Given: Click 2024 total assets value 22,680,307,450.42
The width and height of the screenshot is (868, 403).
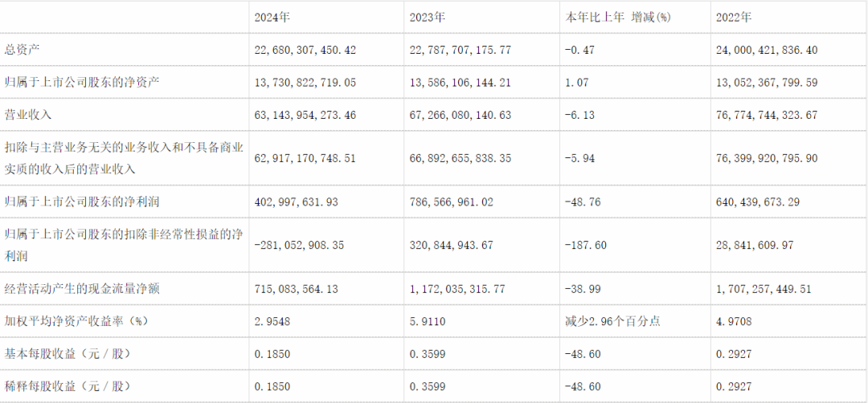Looking at the screenshot, I should (305, 50).
